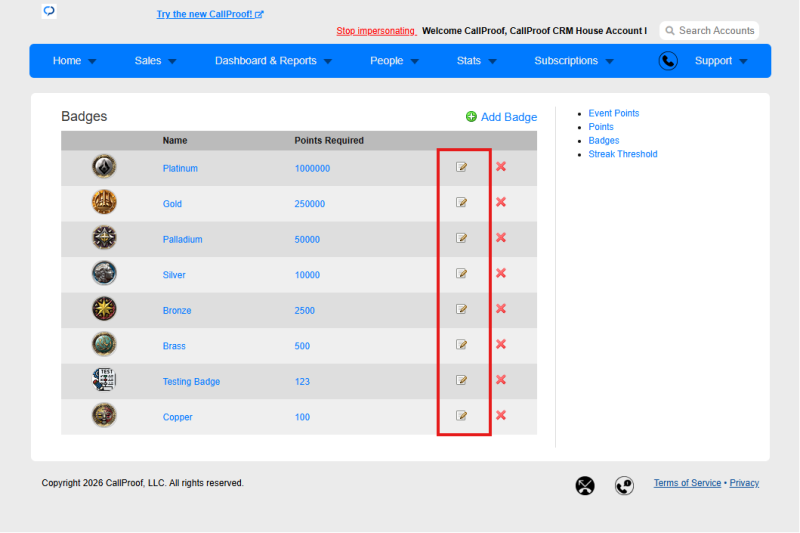Click the green plus Add Badge icon
The width and height of the screenshot is (800, 533).
471,117
